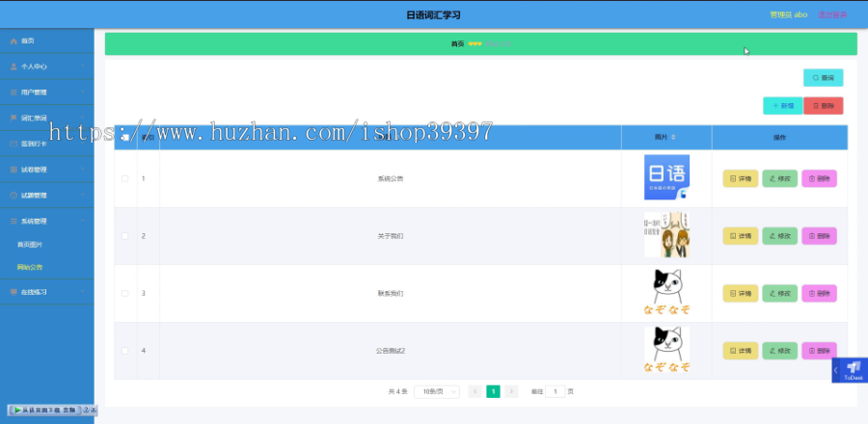
Task: Click 修改 for 公告测试2 row
Action: [x=779, y=351]
